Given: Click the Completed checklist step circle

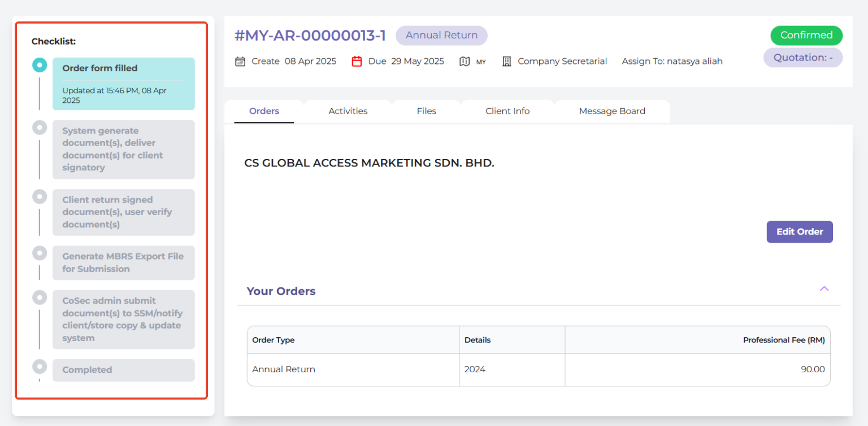Looking at the screenshot, I should 40,367.
